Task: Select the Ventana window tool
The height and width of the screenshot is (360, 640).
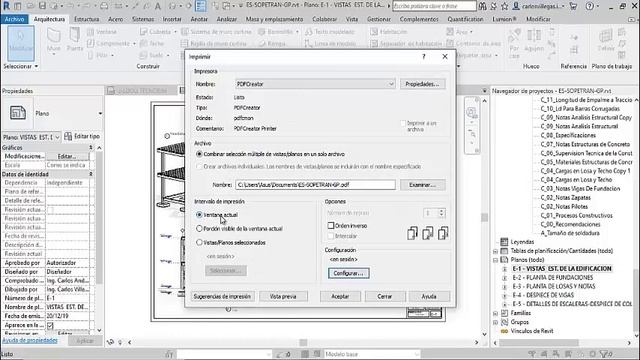Action: pyautogui.click(x=102, y=31)
